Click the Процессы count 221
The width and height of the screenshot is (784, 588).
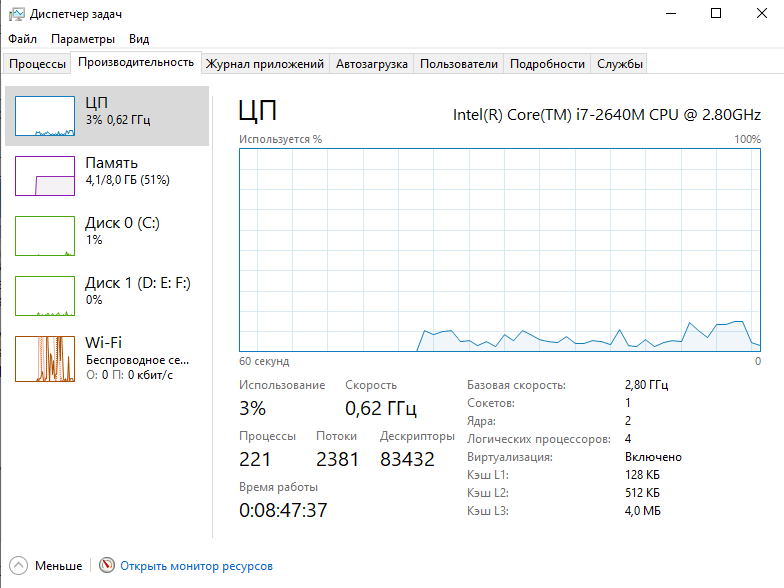click(x=255, y=459)
